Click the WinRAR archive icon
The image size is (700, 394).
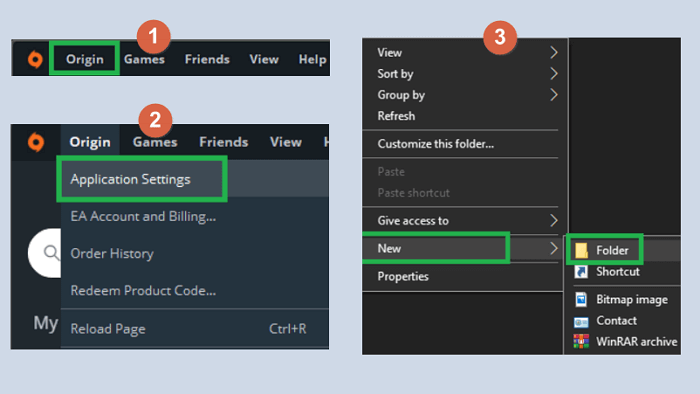point(581,341)
